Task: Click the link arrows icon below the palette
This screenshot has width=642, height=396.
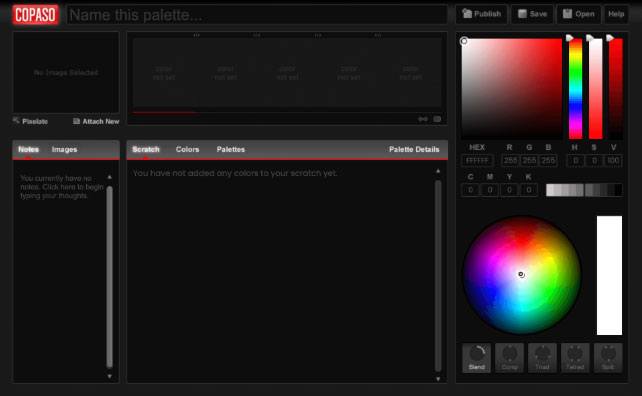Action: 423,119
